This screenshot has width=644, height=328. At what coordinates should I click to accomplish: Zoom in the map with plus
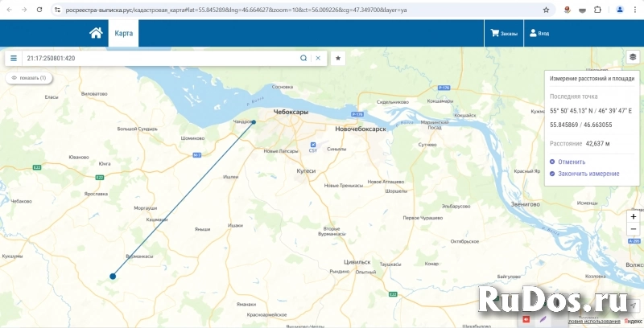click(x=634, y=216)
